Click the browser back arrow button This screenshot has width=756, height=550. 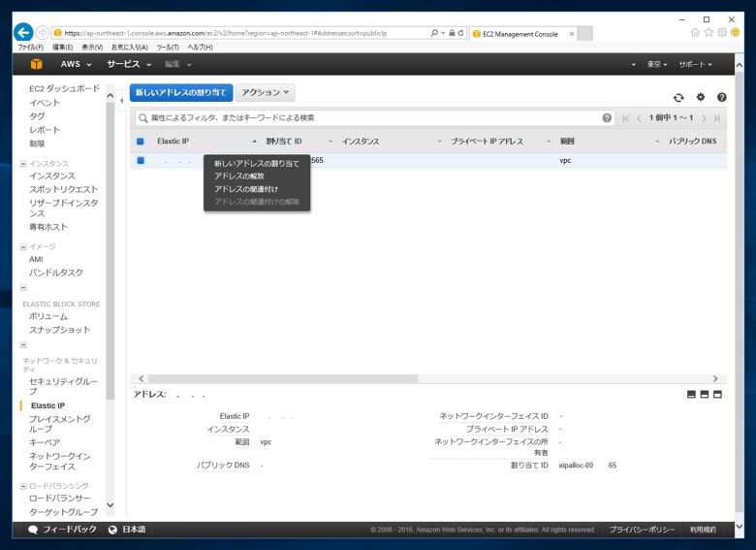click(x=23, y=32)
